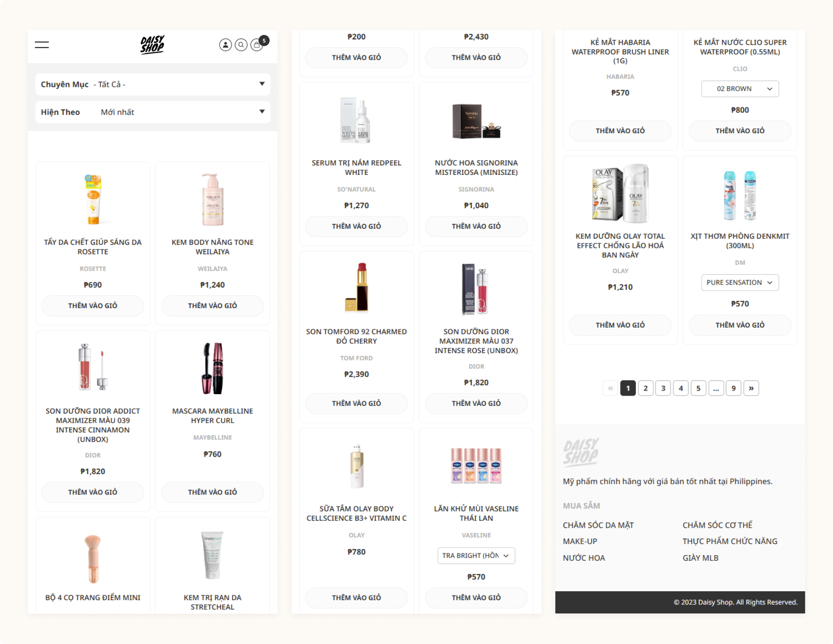
Task: Open THỰC PHẨM CHỨC NĂNG footer link
Action: pyautogui.click(x=730, y=541)
